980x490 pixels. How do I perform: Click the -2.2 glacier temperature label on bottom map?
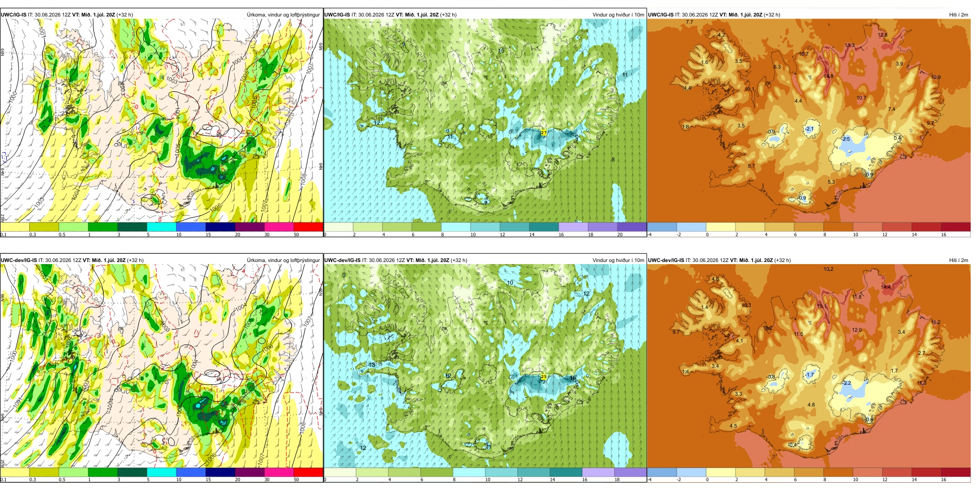point(846,383)
